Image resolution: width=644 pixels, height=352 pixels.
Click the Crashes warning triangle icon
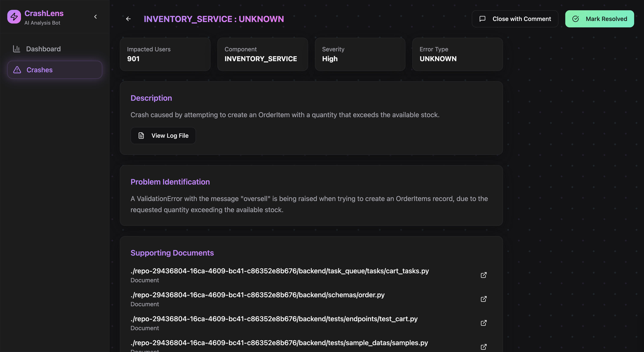17,70
